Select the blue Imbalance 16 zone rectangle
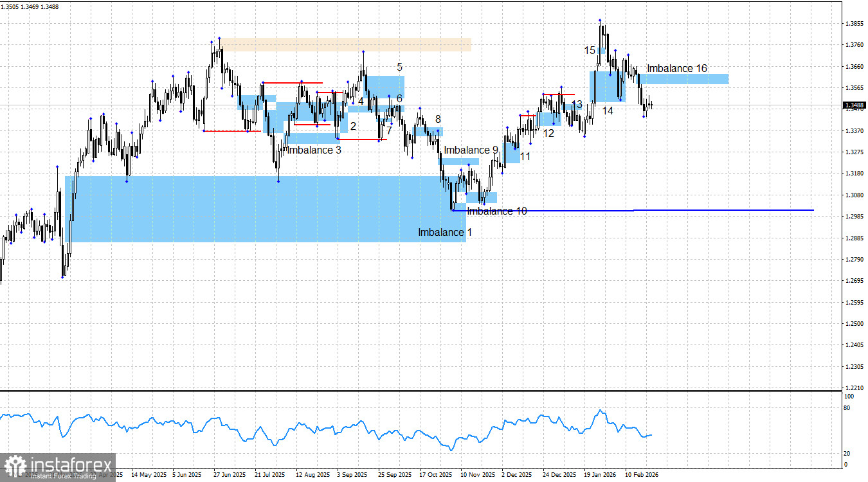The width and height of the screenshot is (868, 482). pos(685,78)
